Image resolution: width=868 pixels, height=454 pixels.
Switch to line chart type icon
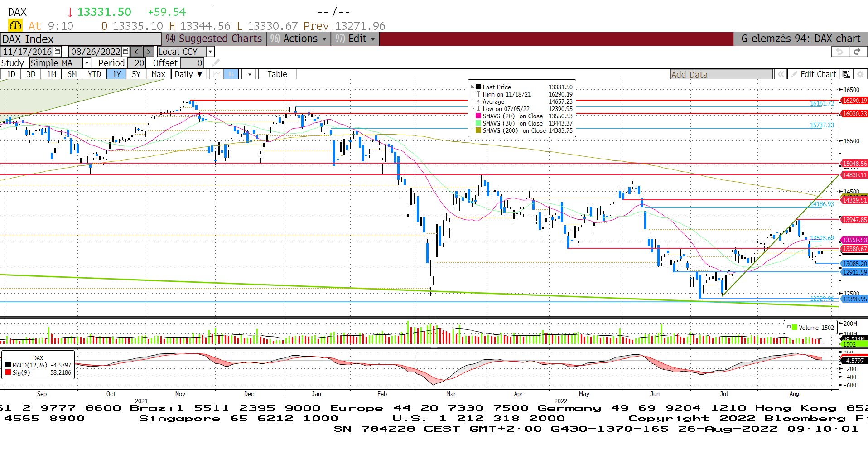click(217, 74)
